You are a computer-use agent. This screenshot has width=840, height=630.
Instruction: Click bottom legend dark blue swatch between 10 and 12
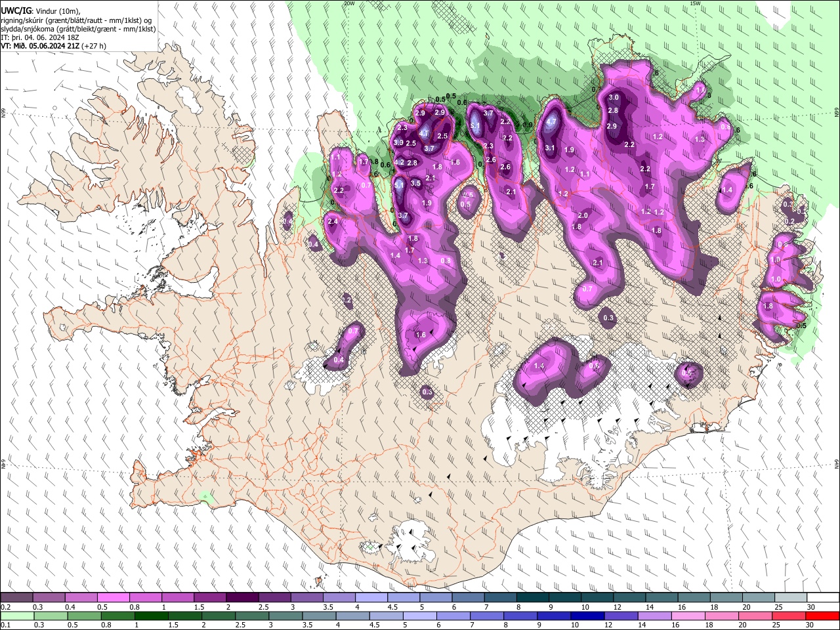(x=587, y=616)
